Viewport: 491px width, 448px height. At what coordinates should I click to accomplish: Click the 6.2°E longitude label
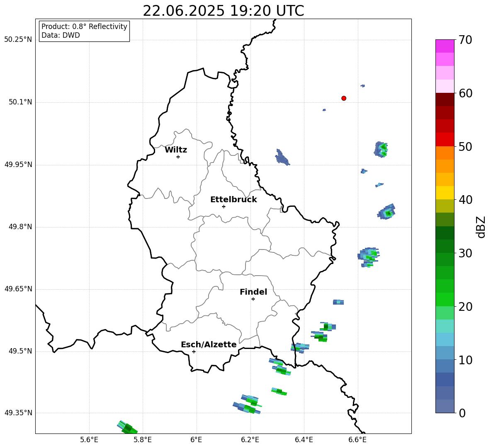250,440
